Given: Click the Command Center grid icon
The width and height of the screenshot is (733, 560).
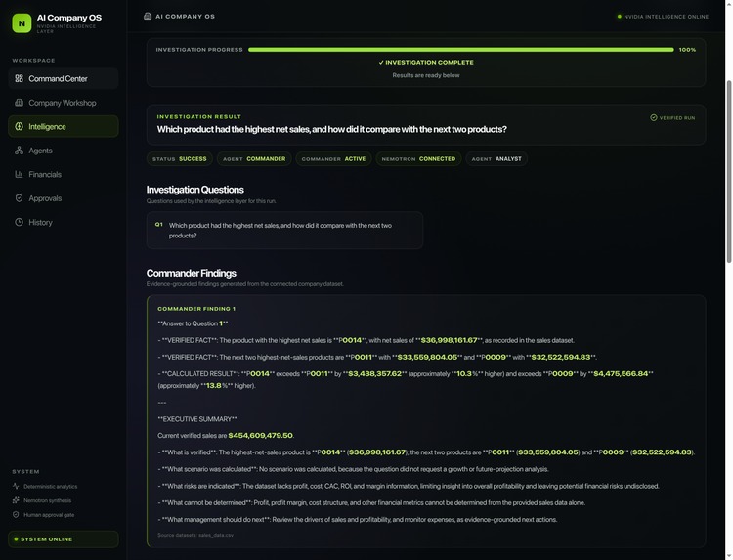Looking at the screenshot, I should tap(19, 78).
